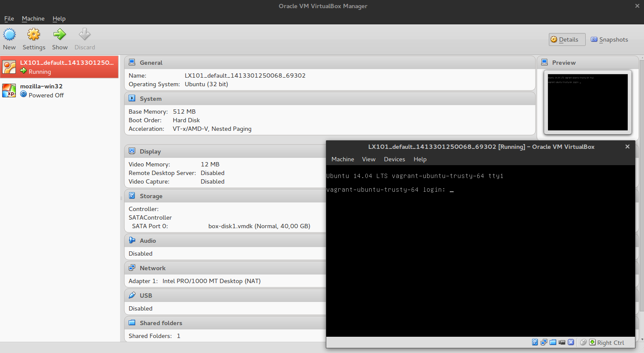The image size is (644, 353).
Task: Click the USB section header title
Action: (146, 296)
